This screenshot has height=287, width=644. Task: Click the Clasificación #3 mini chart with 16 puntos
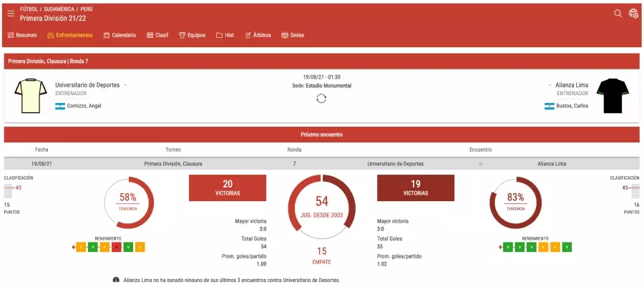(631, 191)
